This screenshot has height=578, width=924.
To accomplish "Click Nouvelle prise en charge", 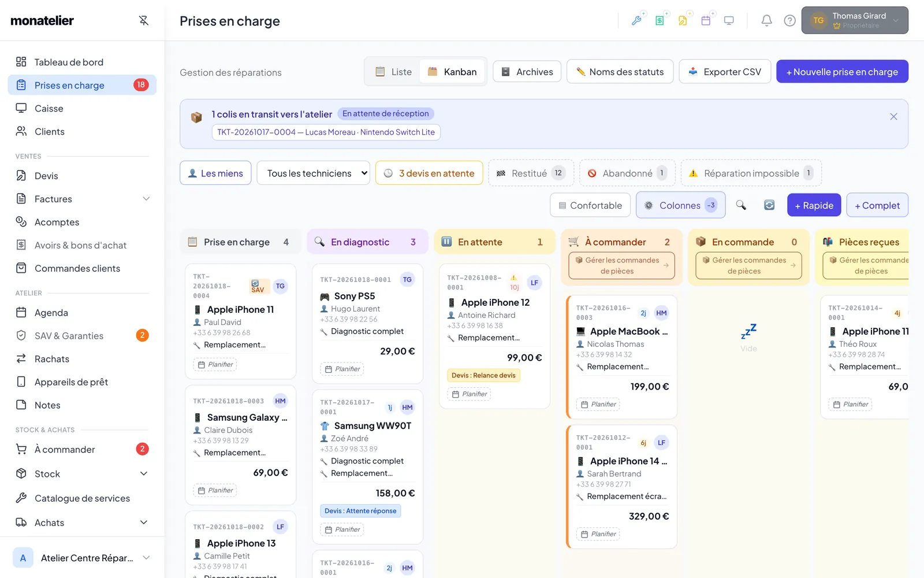I will coord(842,72).
